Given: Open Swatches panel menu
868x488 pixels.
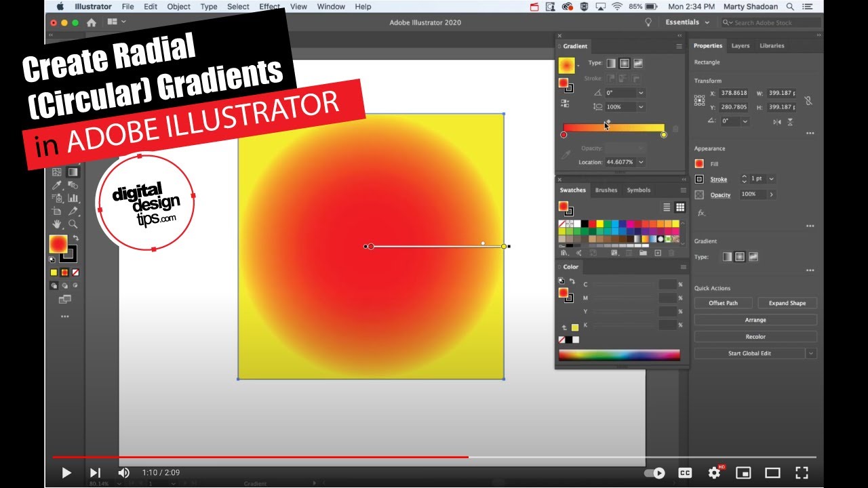Looking at the screenshot, I should tap(684, 190).
